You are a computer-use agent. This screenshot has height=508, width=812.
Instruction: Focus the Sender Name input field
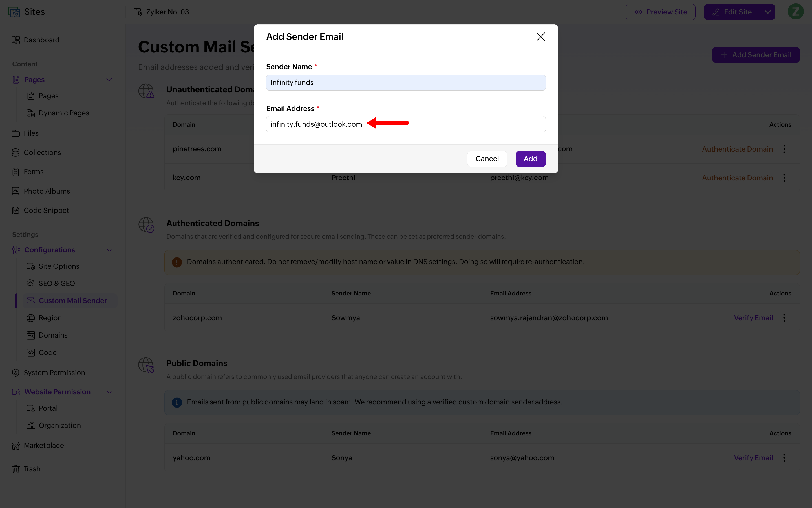(x=406, y=83)
